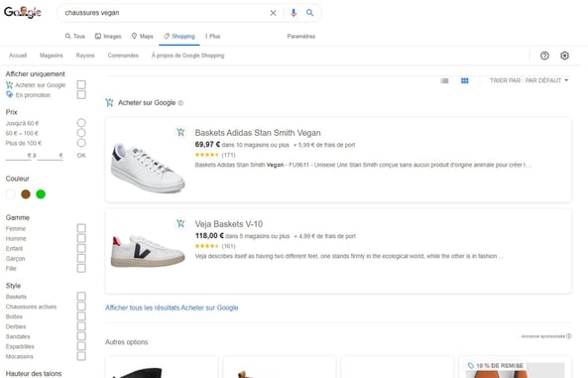Check the Femme checkbox
Image resolution: width=588 pixels, height=378 pixels.
point(81,228)
